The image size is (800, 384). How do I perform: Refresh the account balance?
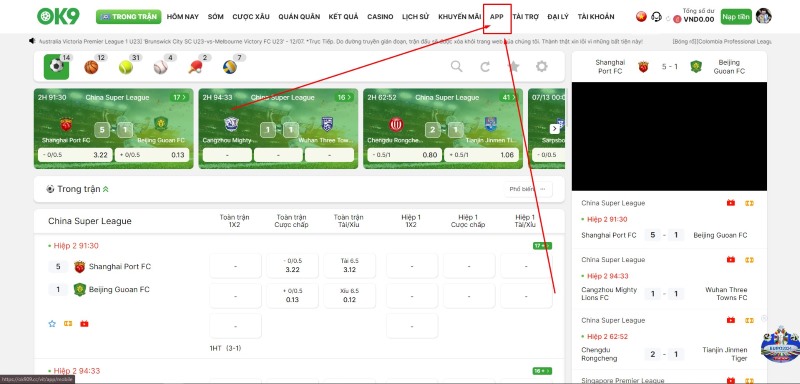click(x=668, y=19)
